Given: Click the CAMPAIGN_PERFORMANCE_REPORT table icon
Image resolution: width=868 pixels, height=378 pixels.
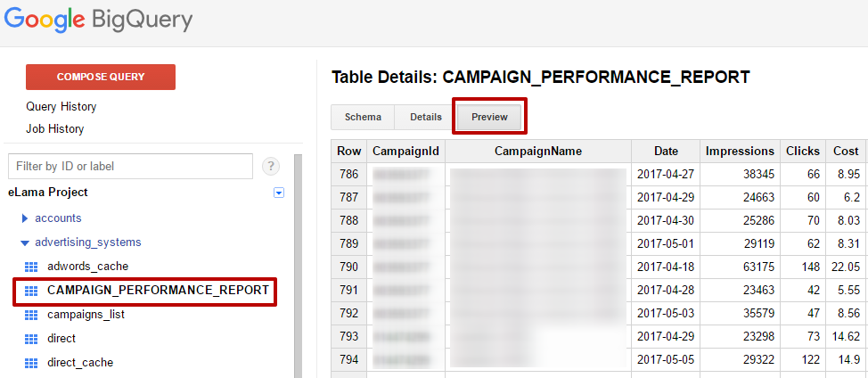Looking at the screenshot, I should [31, 290].
